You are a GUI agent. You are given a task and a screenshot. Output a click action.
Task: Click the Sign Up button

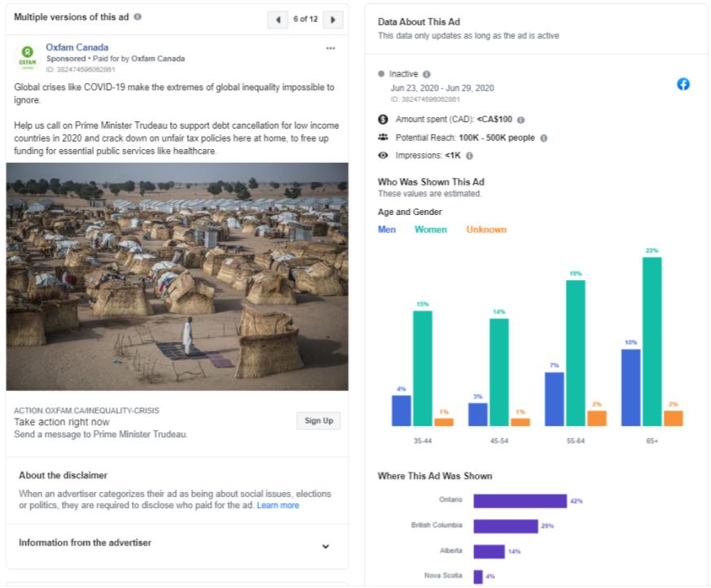coord(318,421)
